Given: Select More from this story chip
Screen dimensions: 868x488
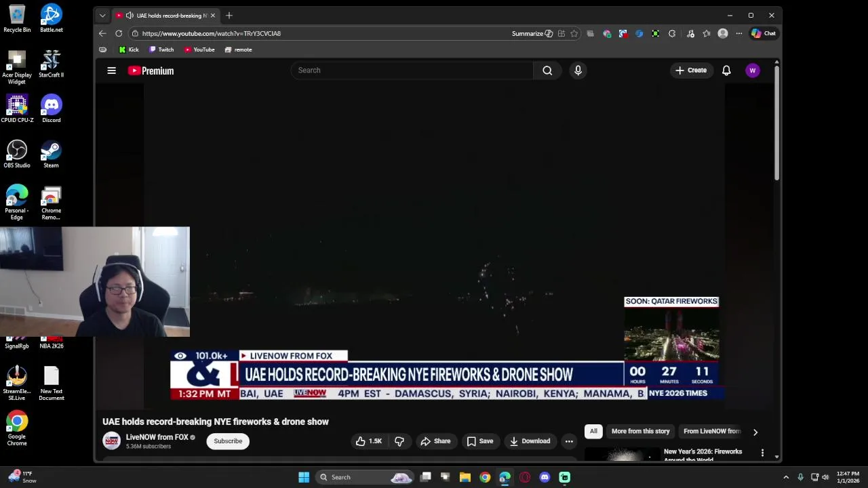Looking at the screenshot, I should click(x=640, y=431).
